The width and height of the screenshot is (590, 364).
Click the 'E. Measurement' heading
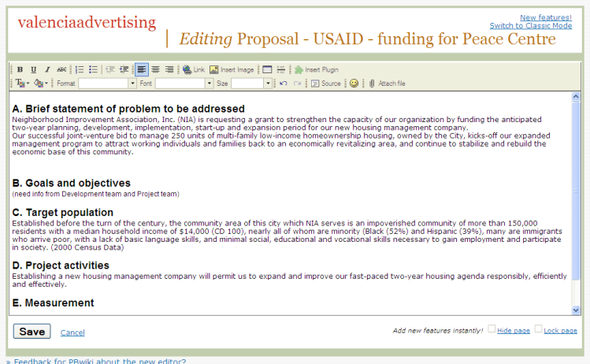[x=53, y=303]
